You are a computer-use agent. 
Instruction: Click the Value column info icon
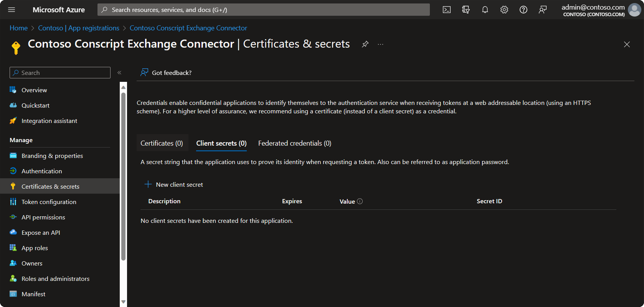(x=360, y=201)
